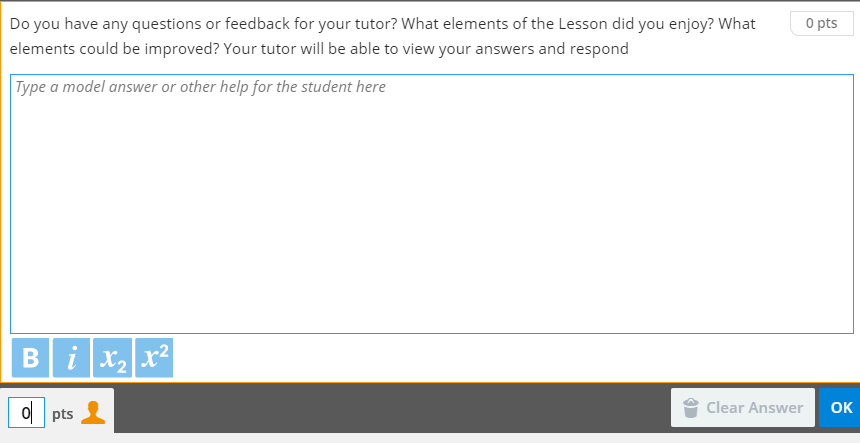Confirm with the blue OK button
Image resolution: width=860 pixels, height=443 pixels.
pyautogui.click(x=841, y=408)
